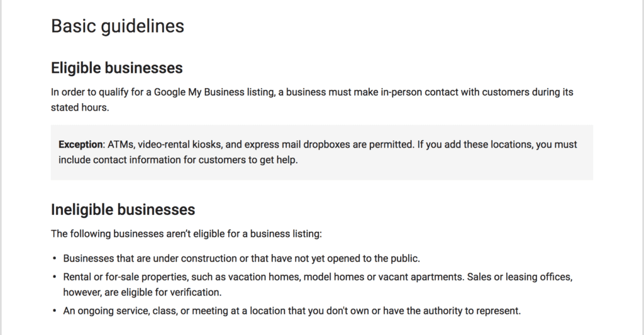644x335 pixels.
Task: Click 'include contact information for customers' line
Action: [178, 160]
